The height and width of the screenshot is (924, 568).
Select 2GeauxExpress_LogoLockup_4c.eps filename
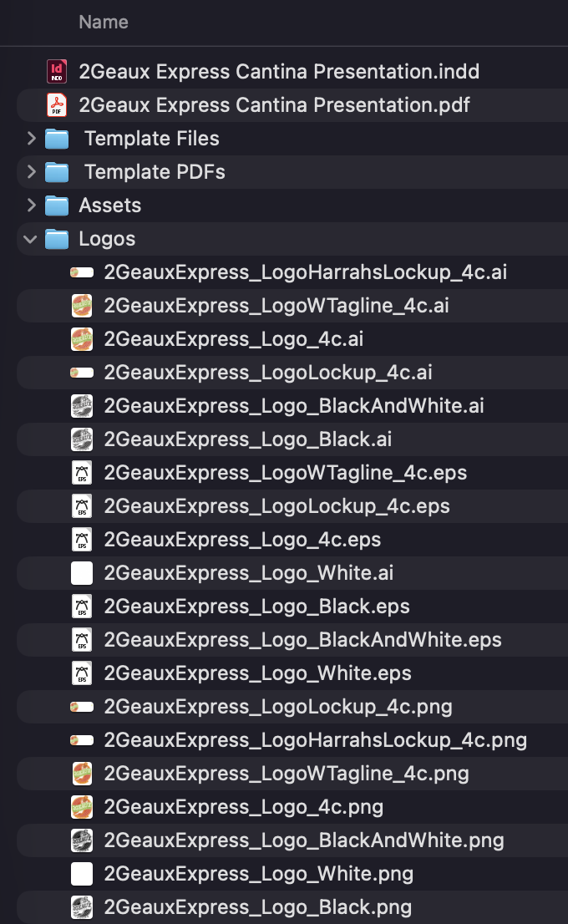[277, 506]
